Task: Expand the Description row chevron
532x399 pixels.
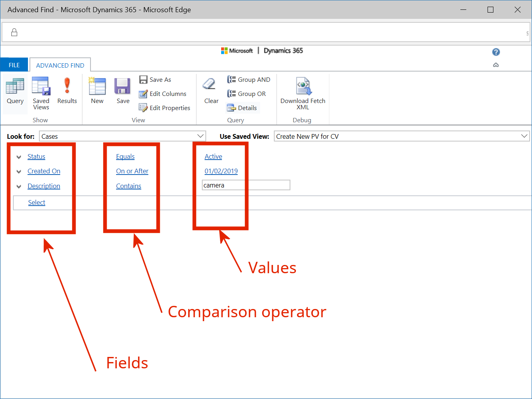Action: 18,186
